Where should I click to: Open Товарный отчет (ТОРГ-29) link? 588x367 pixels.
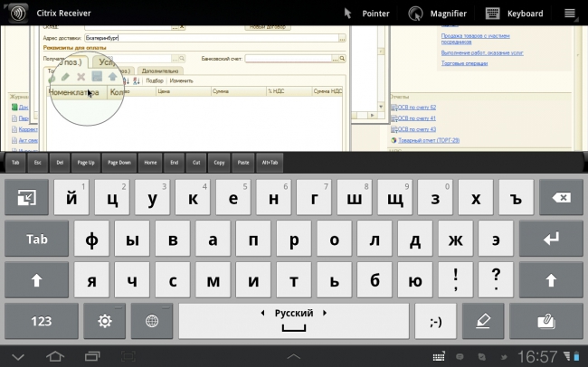coord(429,140)
